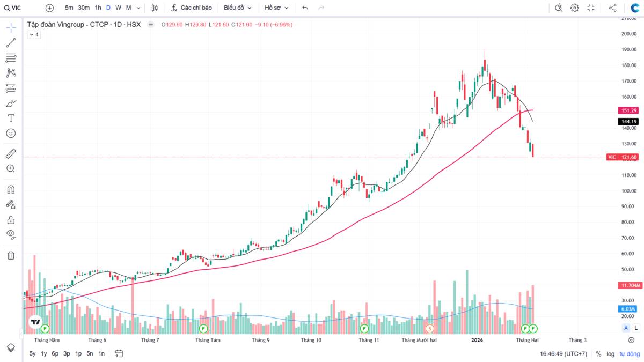Screen dimensions: 644x362
Task: Open the VIC symbol search
Action: click(x=13, y=8)
